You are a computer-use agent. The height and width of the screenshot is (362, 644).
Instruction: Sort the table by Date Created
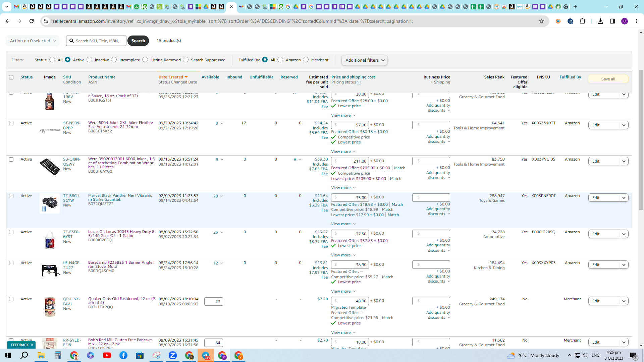click(x=173, y=77)
